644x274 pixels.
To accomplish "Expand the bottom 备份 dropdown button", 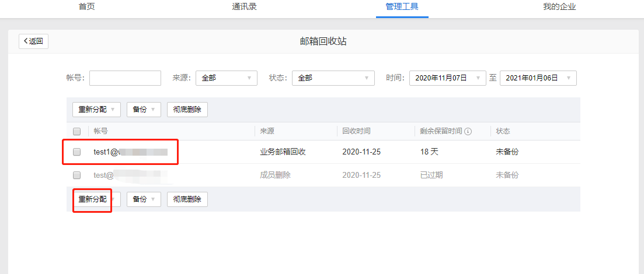I will coord(144,199).
